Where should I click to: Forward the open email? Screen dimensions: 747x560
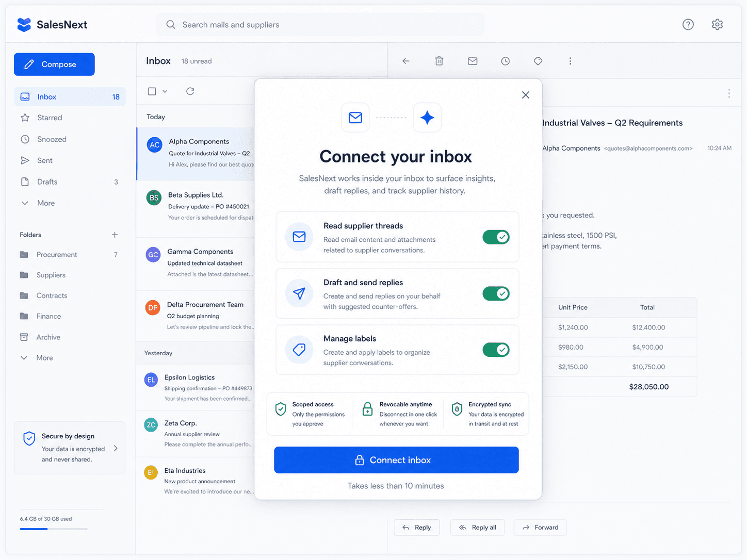540,528
